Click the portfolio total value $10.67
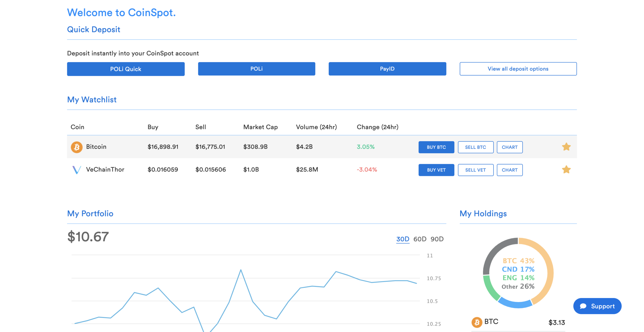 pos(88,237)
